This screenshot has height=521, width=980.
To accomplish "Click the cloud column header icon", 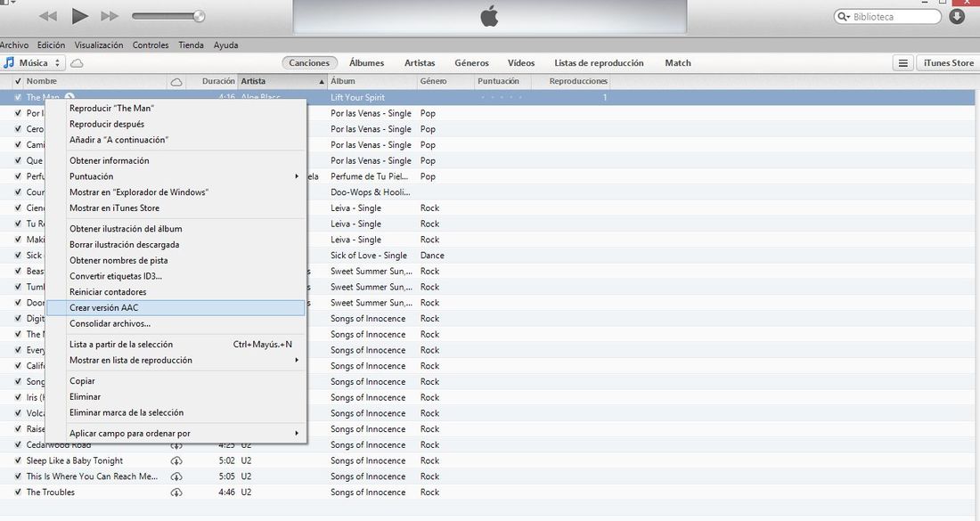I will 176,82.
